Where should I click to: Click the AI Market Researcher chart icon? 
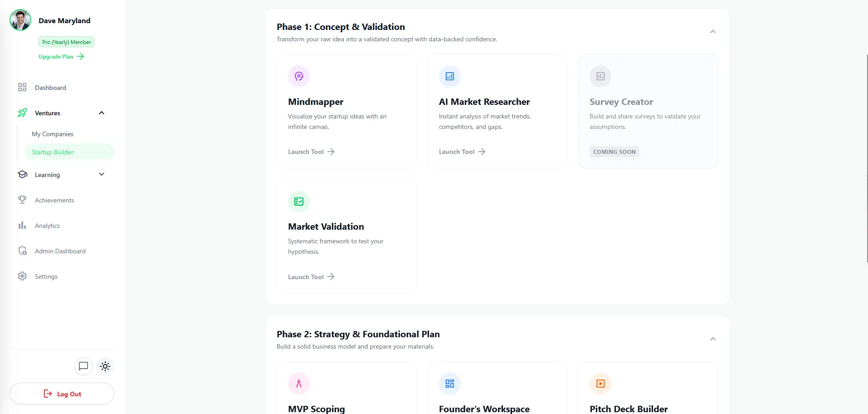450,76
